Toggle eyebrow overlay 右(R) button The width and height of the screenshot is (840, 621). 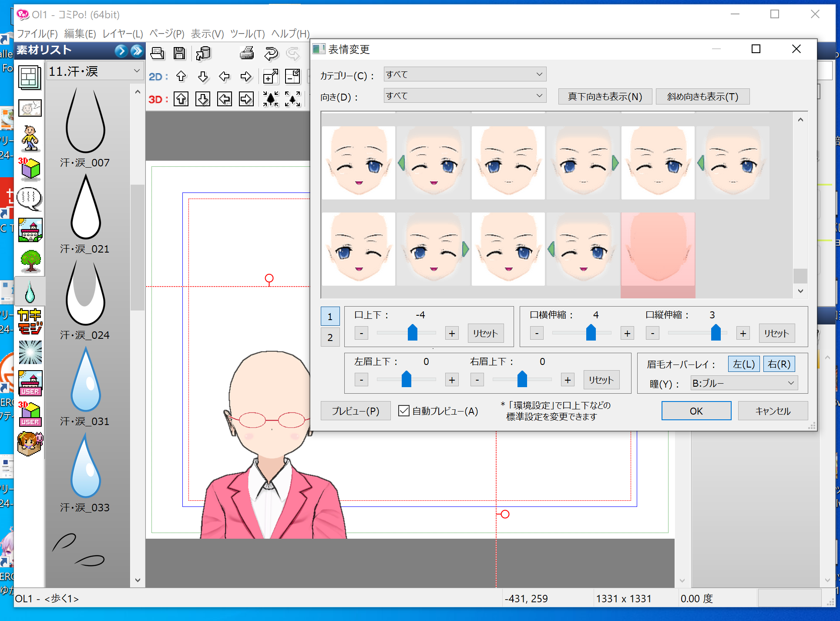[x=779, y=364]
